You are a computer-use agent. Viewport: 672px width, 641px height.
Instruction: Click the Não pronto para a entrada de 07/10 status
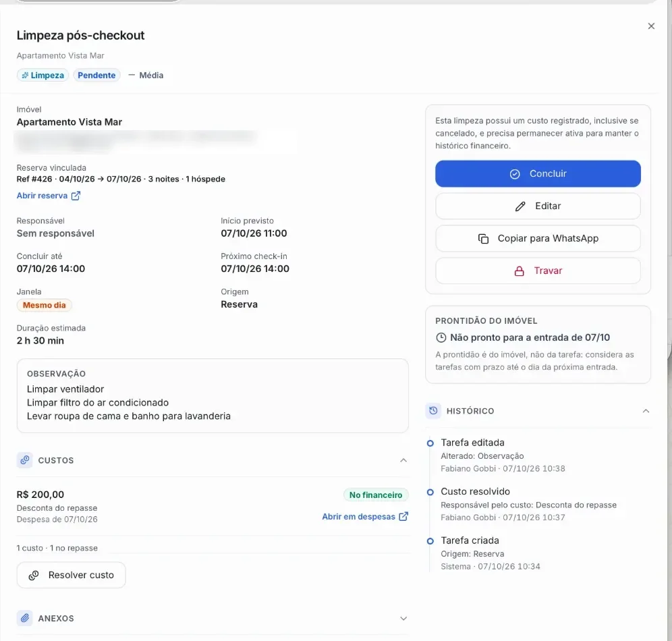click(x=530, y=337)
